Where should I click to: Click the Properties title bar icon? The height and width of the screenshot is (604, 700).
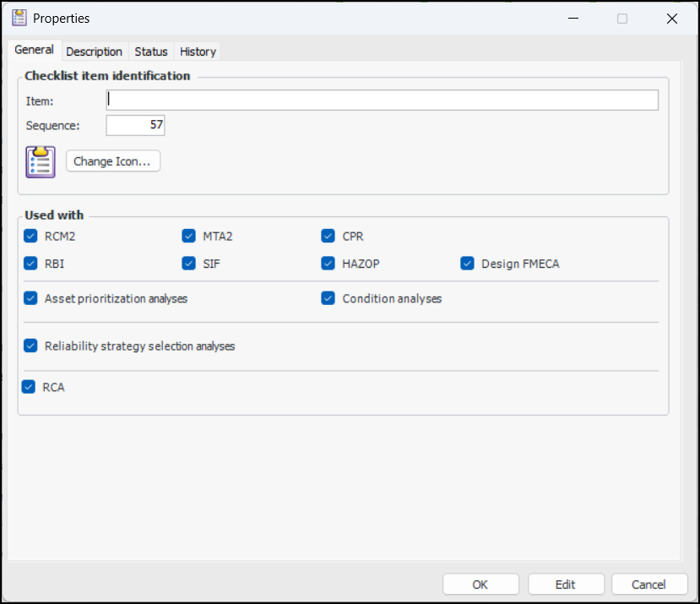tap(19, 18)
